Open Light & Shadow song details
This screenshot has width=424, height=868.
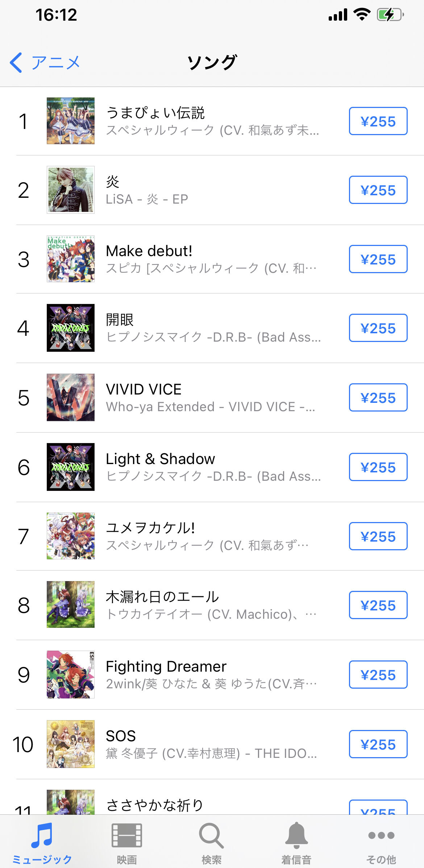(160, 459)
